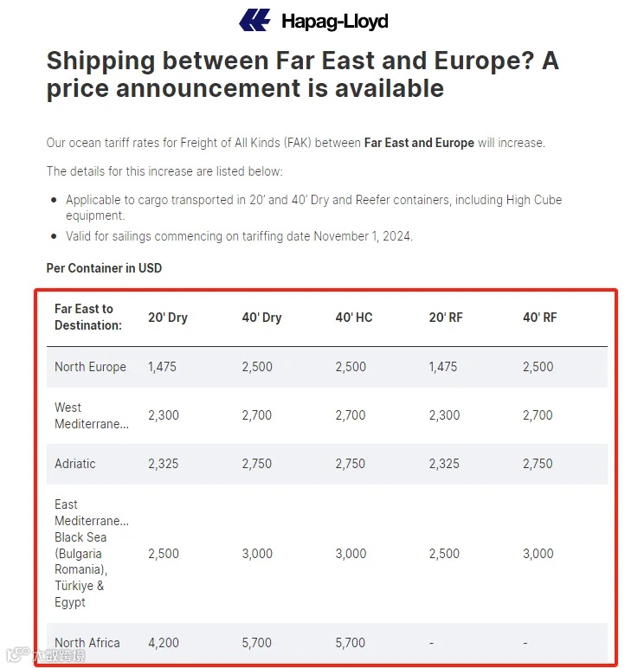Click the East Mediterranean Black Sea row label

[91, 554]
